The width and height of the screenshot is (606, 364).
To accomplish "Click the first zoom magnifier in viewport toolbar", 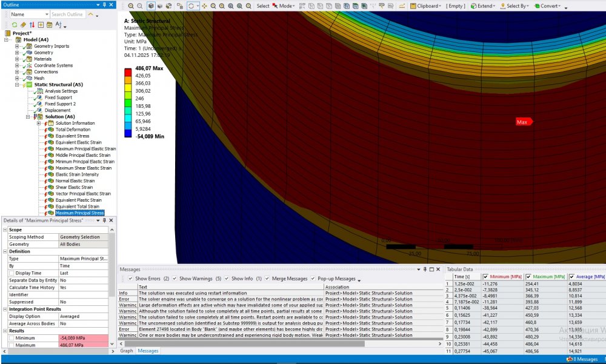I will (131, 6).
